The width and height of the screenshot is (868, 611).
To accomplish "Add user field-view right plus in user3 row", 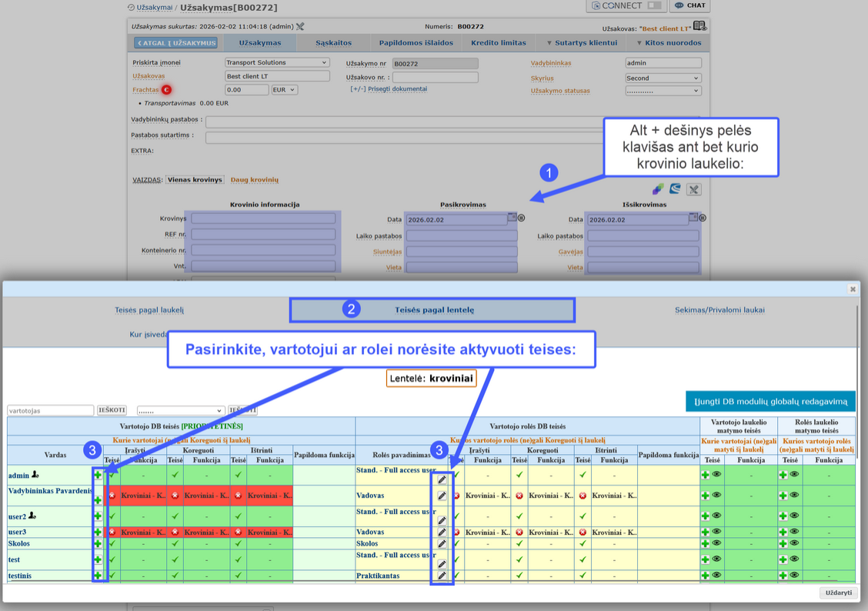I will click(705, 532).
